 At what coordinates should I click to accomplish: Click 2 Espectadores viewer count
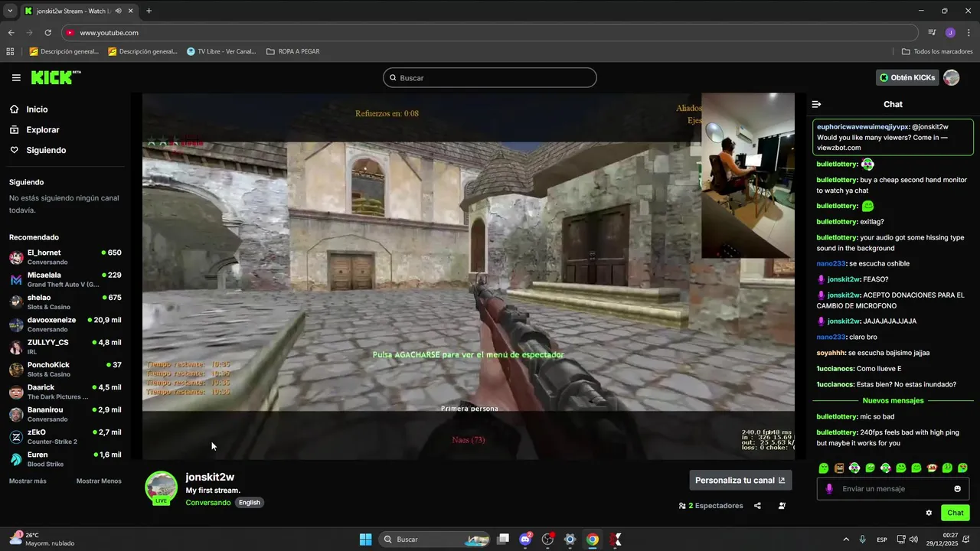pos(710,506)
